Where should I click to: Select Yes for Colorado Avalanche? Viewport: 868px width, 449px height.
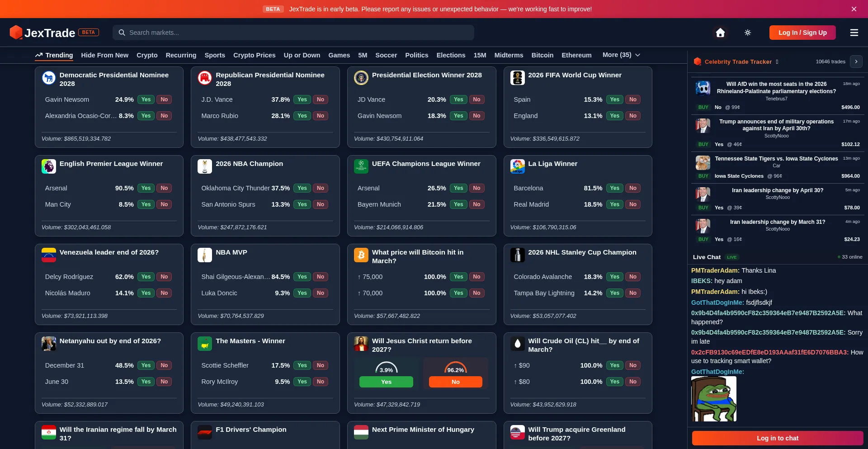coord(615,277)
